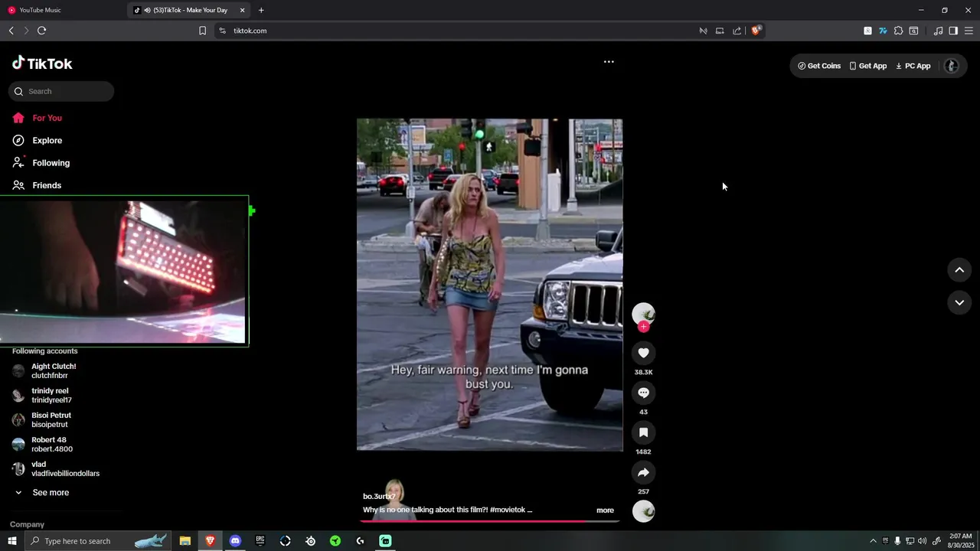Screen dimensions: 980x551
Task: Go to next video with down chevron
Action: (x=959, y=302)
